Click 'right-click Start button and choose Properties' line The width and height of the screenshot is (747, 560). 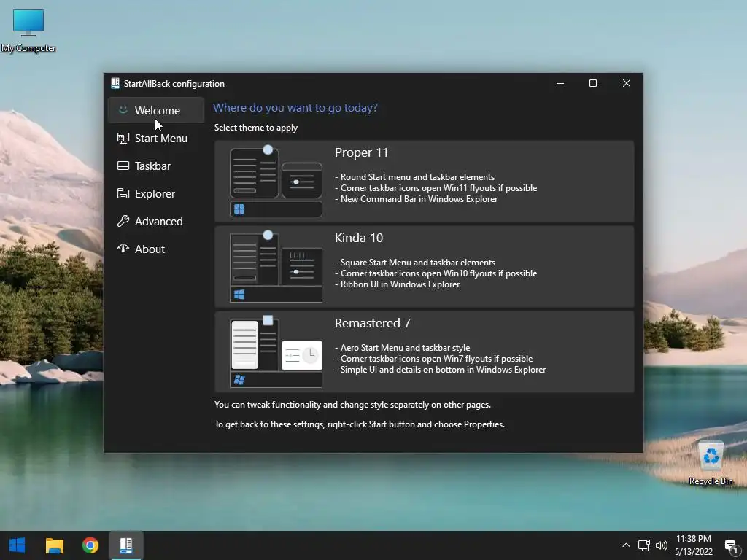(x=359, y=424)
